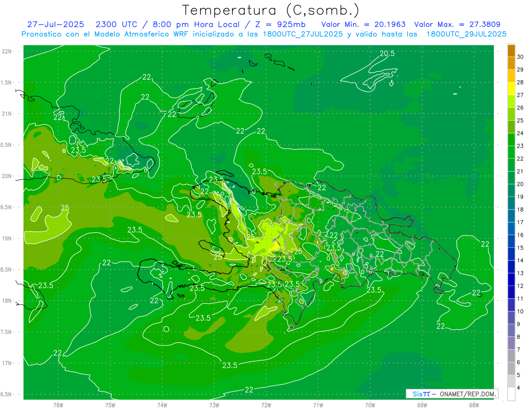
Task: Click the "76W" longitude axis label
Action: click(x=58, y=405)
